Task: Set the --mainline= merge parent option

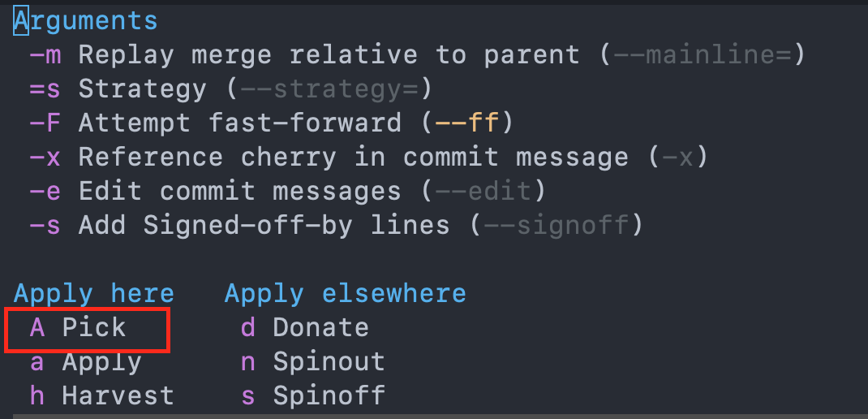Action: [x=417, y=55]
